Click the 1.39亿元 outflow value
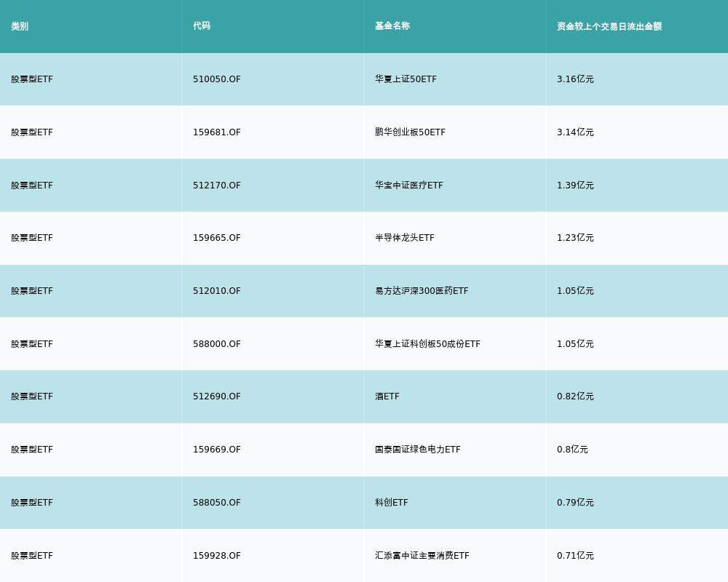 (x=575, y=186)
